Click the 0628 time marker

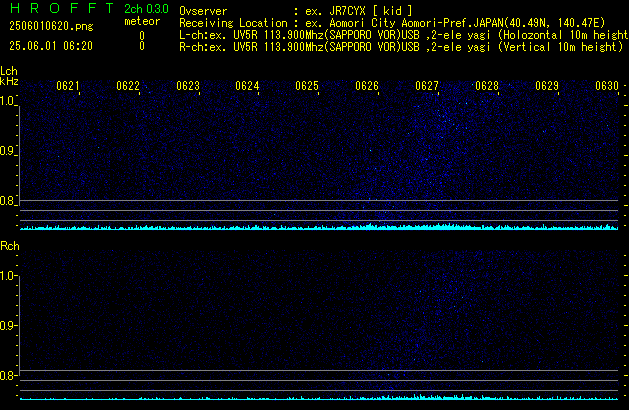[x=487, y=86]
